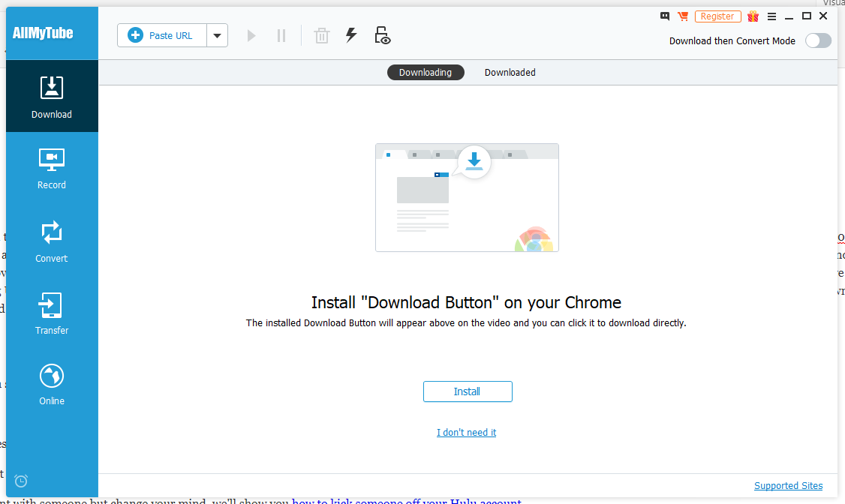The width and height of the screenshot is (845, 504).
Task: Click the Install button
Action: point(468,391)
